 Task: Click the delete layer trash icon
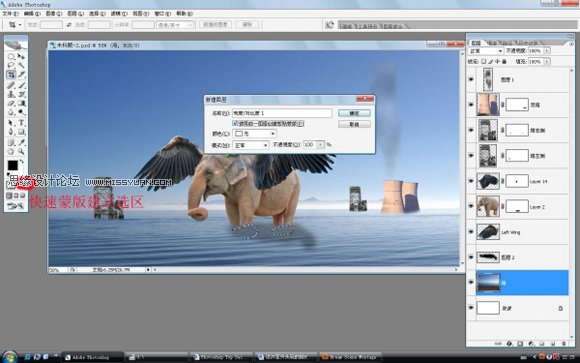click(563, 344)
